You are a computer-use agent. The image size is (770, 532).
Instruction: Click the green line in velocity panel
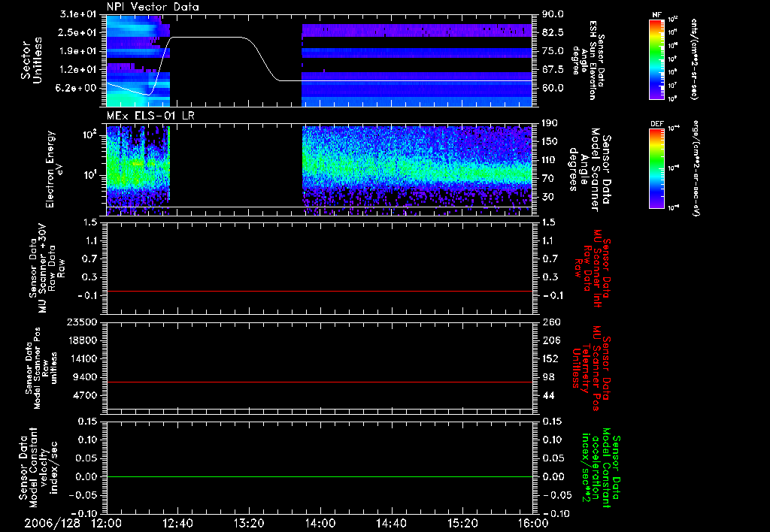[x=320, y=476]
